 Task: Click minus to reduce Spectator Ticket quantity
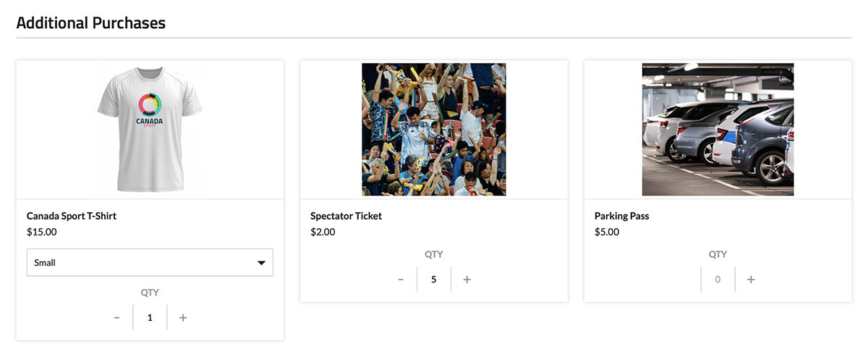coord(401,280)
